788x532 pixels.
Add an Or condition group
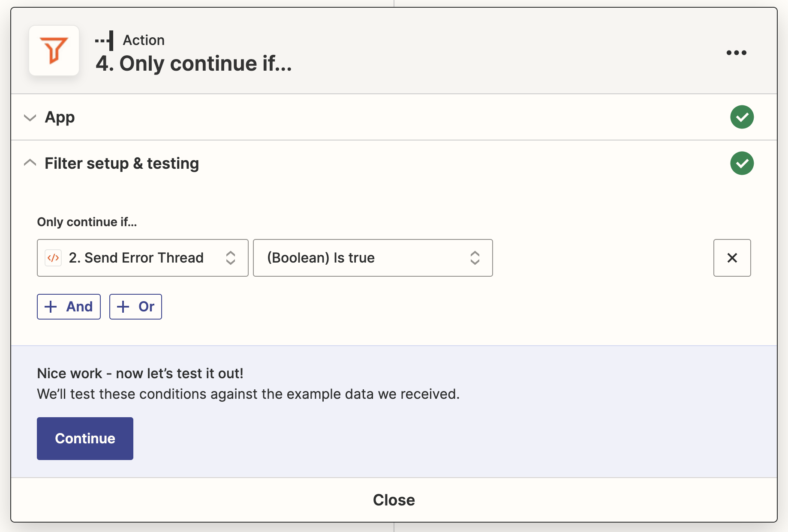[135, 307]
